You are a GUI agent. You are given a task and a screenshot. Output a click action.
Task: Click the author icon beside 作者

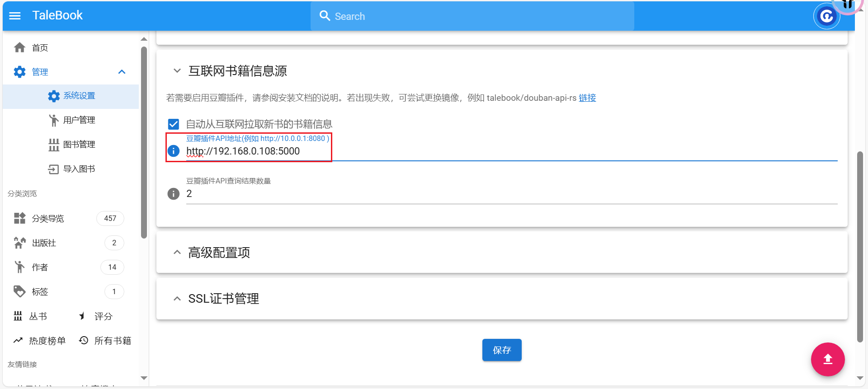point(19,267)
